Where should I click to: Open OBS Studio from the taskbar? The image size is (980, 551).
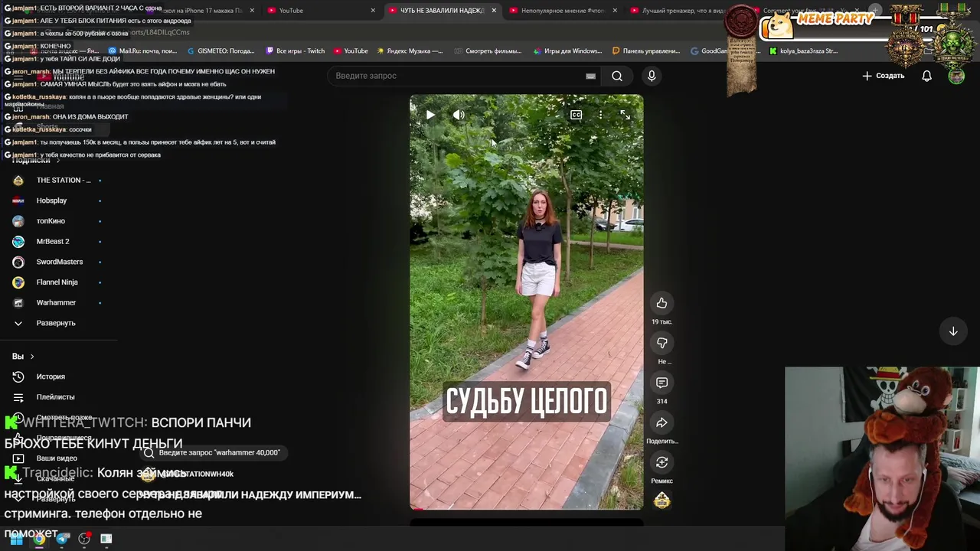pyautogui.click(x=84, y=539)
